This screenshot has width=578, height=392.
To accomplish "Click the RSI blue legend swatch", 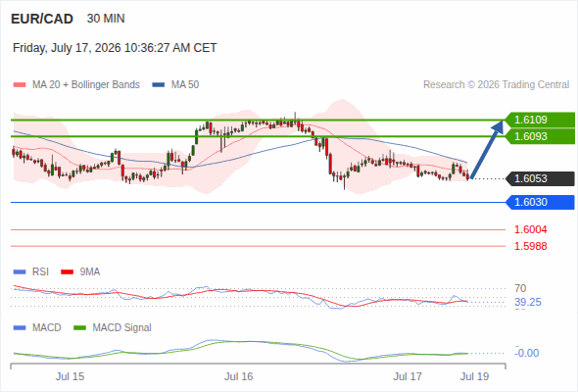I will [20, 272].
